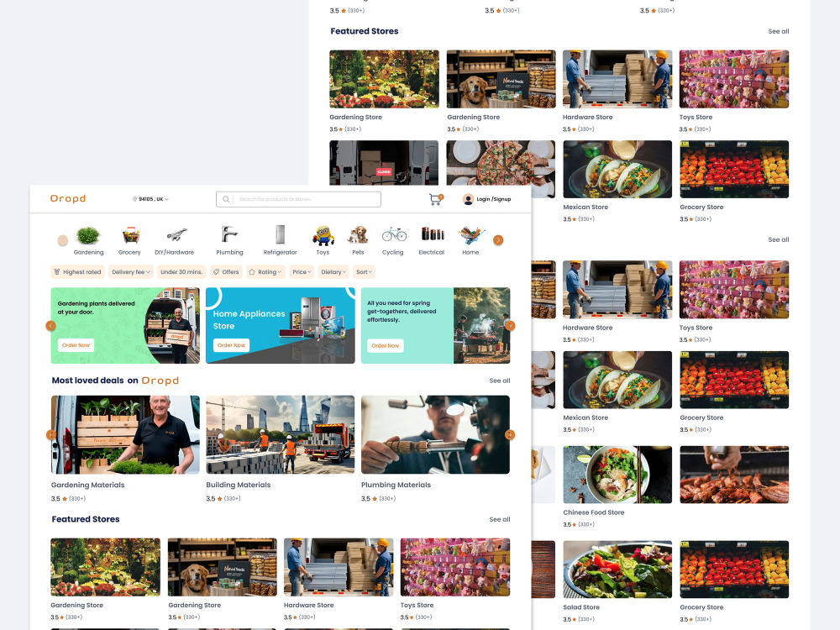The width and height of the screenshot is (840, 630).
Task: Click Building Materials title text
Action: click(239, 486)
